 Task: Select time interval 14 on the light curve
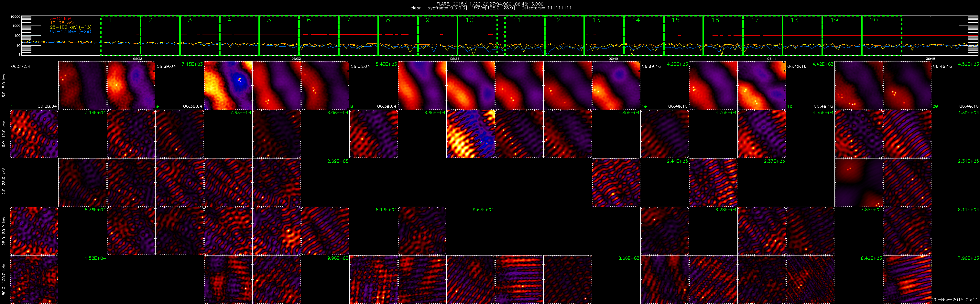click(644, 36)
